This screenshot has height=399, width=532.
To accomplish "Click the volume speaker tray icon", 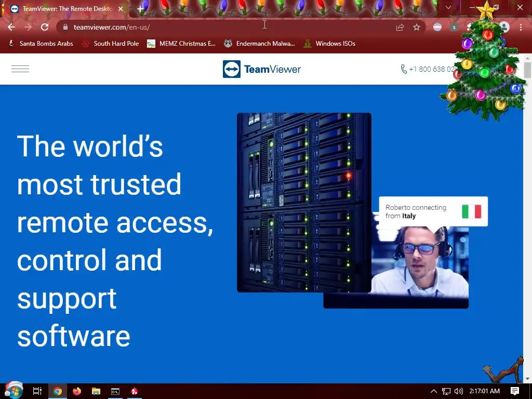I will click(x=458, y=391).
